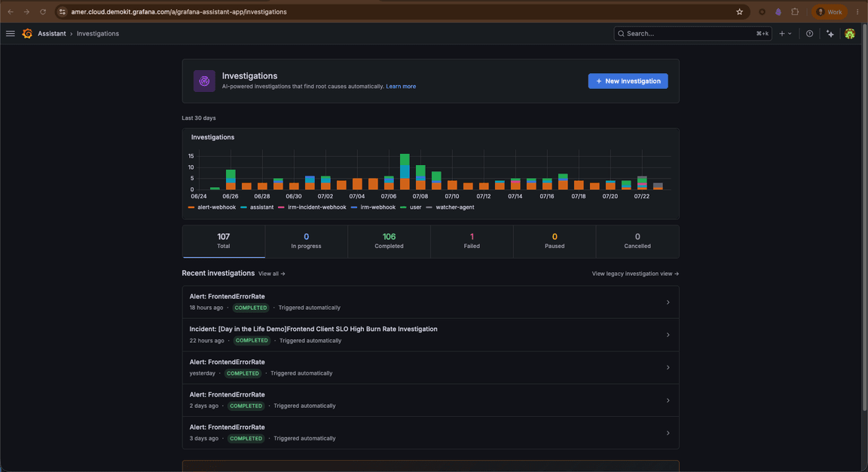Open the hamburger navigation menu

(10, 34)
